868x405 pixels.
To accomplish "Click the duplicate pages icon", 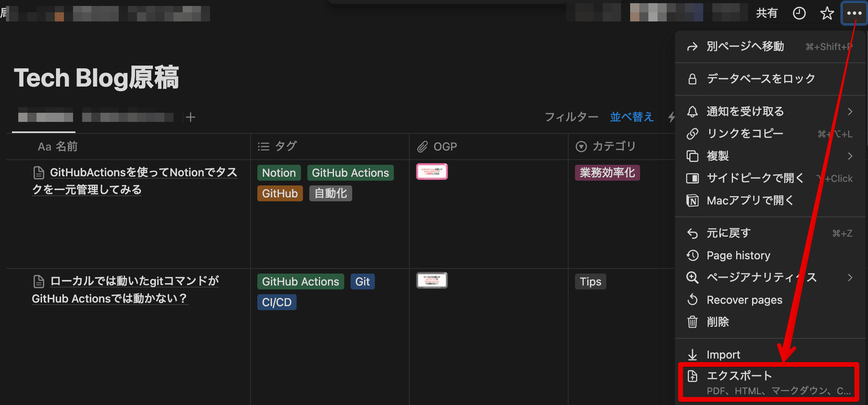I will click(x=692, y=156).
